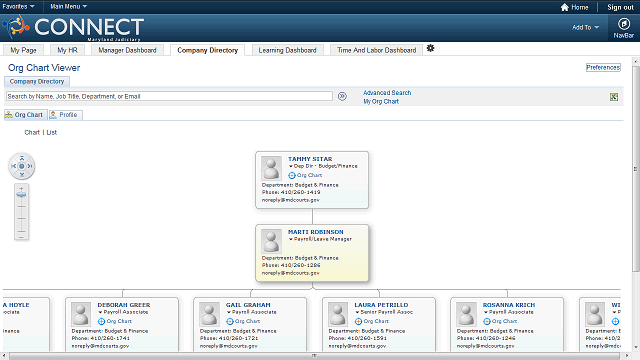The height and width of the screenshot is (360, 640).
Task: Switch to the Profile sub-tab
Action: point(65,115)
